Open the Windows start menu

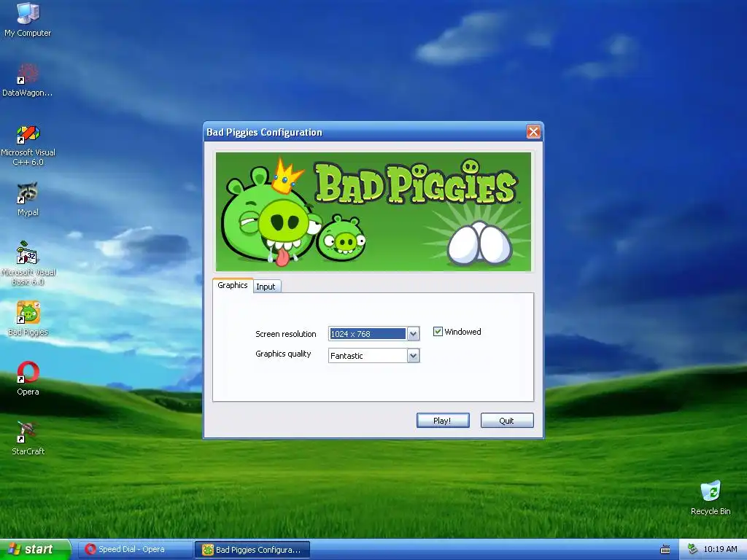[35, 550]
